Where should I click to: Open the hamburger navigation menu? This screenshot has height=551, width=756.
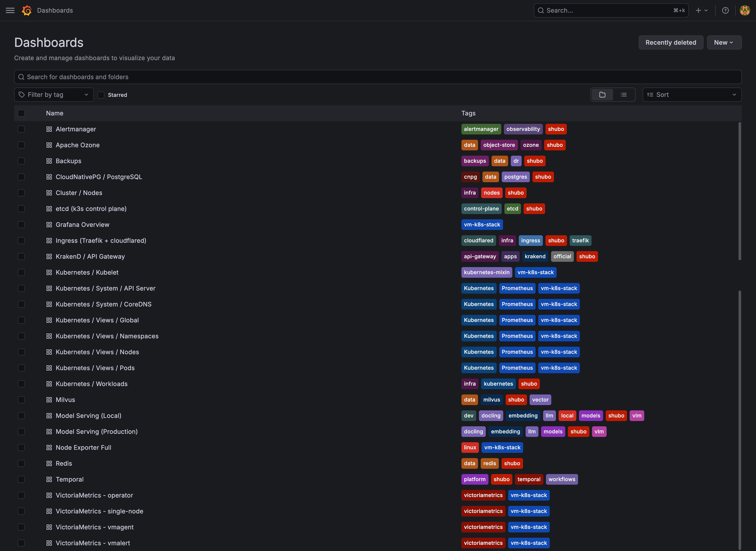coord(10,10)
